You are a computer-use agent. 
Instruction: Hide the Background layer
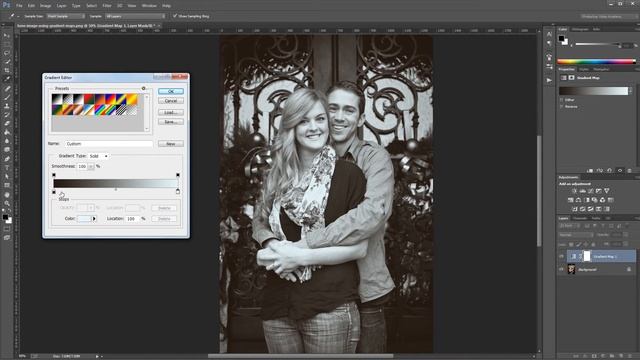[562, 269]
